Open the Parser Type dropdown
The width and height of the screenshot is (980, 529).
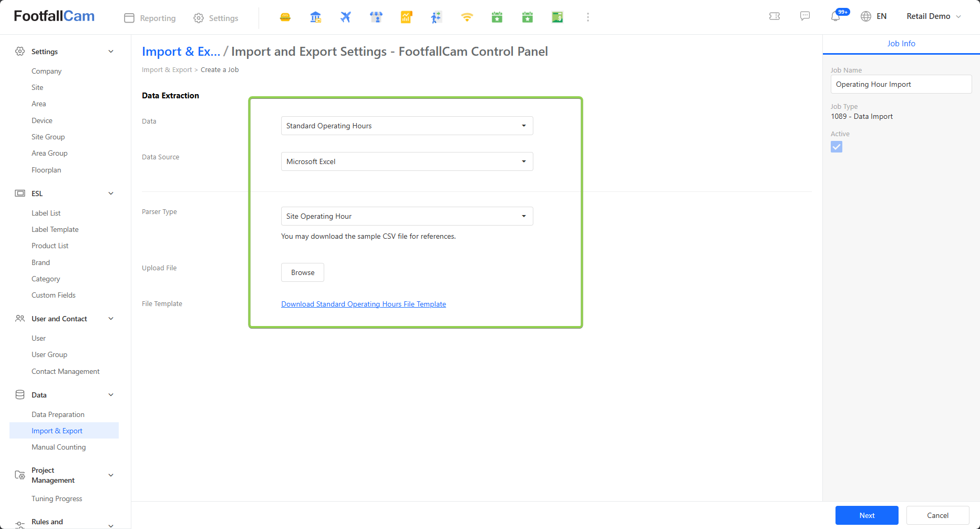(x=407, y=216)
